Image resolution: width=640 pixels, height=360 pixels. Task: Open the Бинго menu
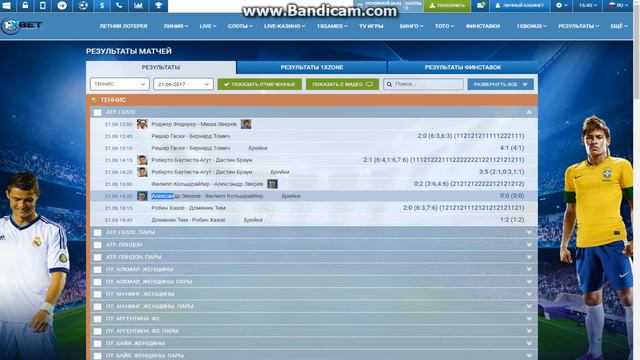click(x=411, y=26)
